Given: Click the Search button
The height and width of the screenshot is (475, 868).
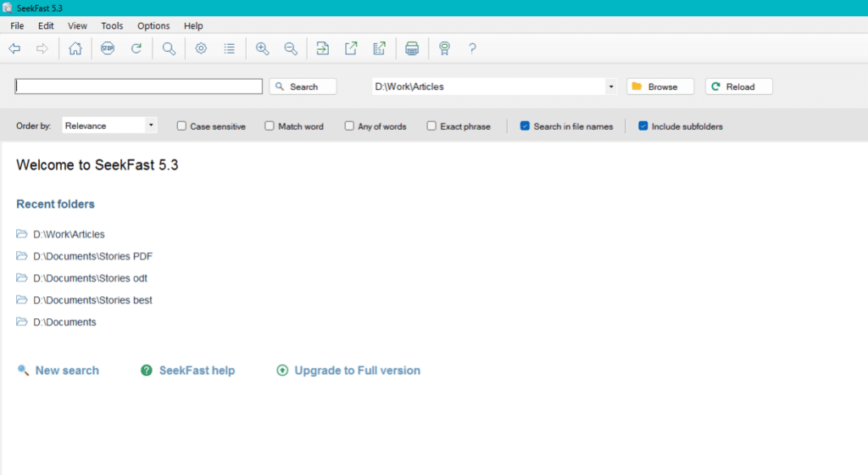Looking at the screenshot, I should pos(303,87).
